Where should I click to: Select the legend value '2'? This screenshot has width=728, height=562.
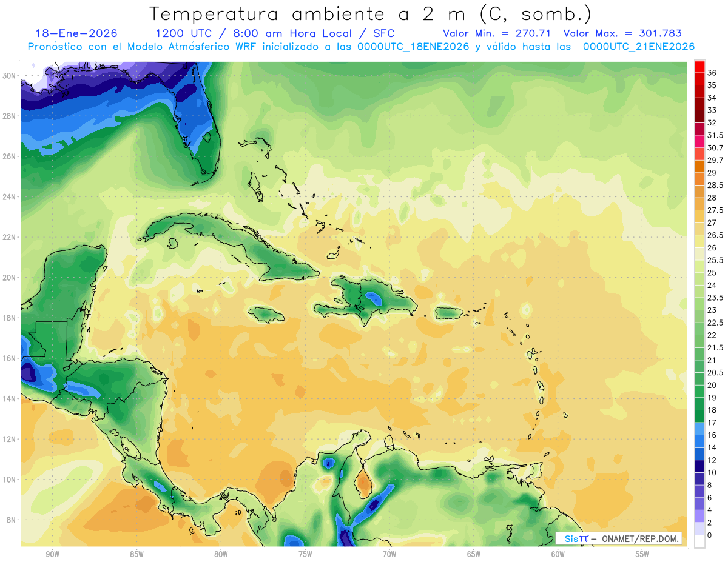pyautogui.click(x=710, y=523)
